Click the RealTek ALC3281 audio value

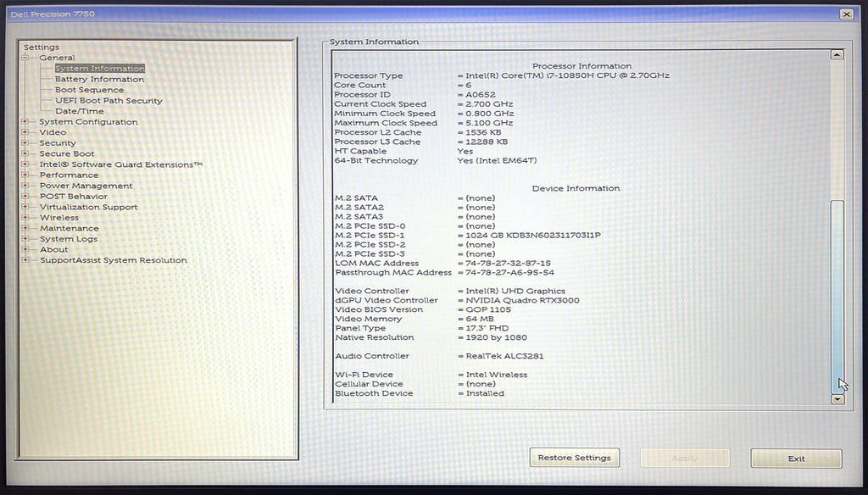[x=505, y=356]
